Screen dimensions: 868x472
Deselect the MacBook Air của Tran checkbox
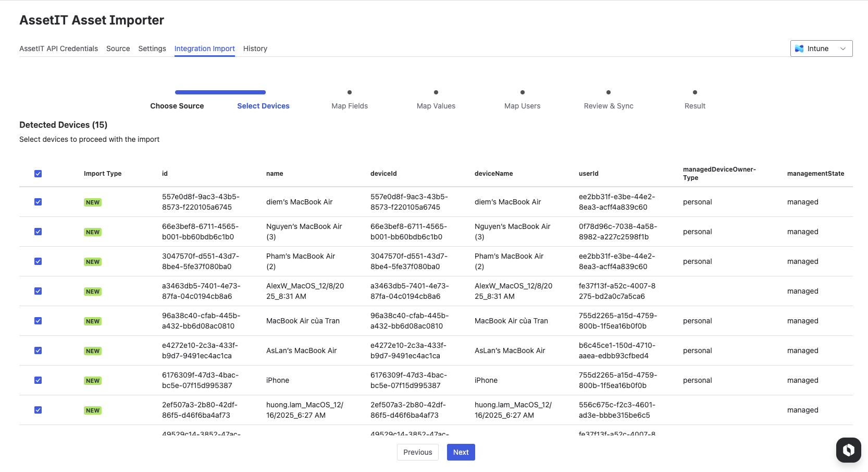tap(38, 321)
